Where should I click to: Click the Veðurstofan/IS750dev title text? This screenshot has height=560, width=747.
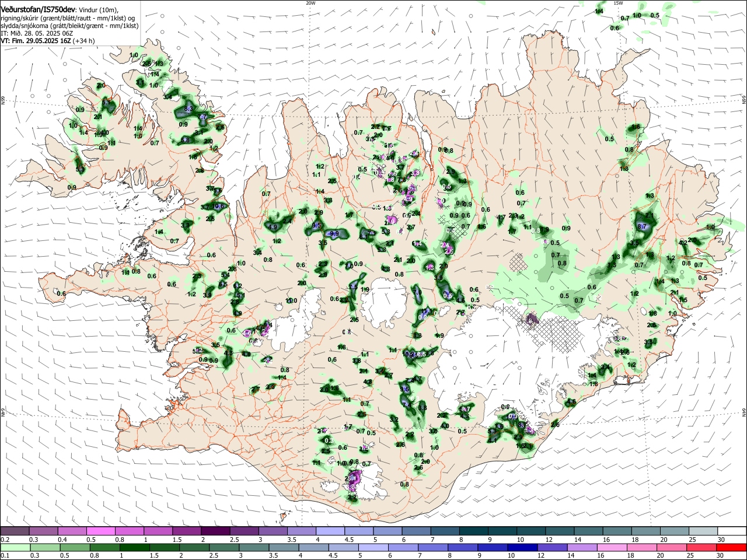pyautogui.click(x=39, y=9)
